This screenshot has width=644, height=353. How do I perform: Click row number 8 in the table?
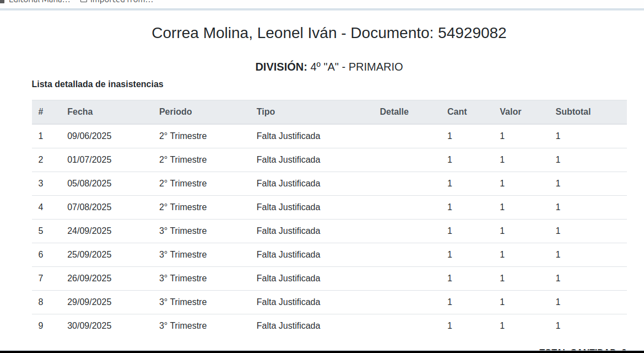coord(41,302)
